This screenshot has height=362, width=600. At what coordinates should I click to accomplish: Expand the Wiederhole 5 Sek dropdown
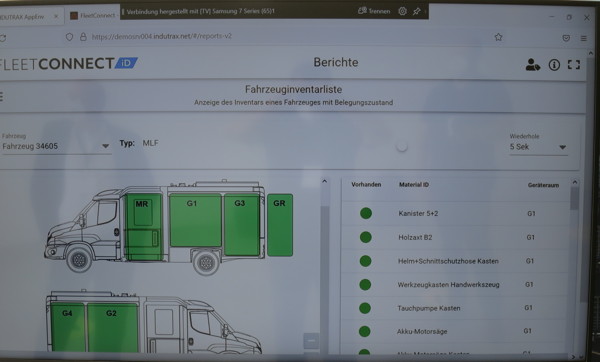[x=538, y=147]
